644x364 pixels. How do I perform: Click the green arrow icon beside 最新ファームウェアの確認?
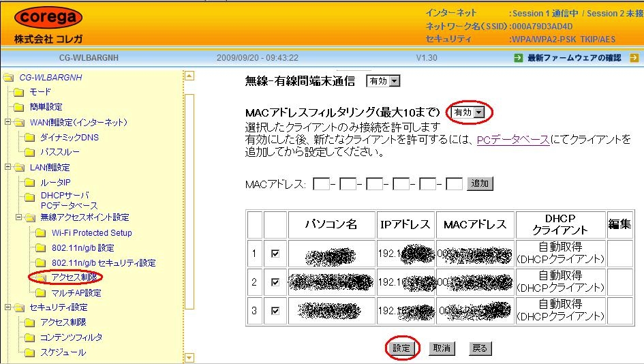[519, 58]
